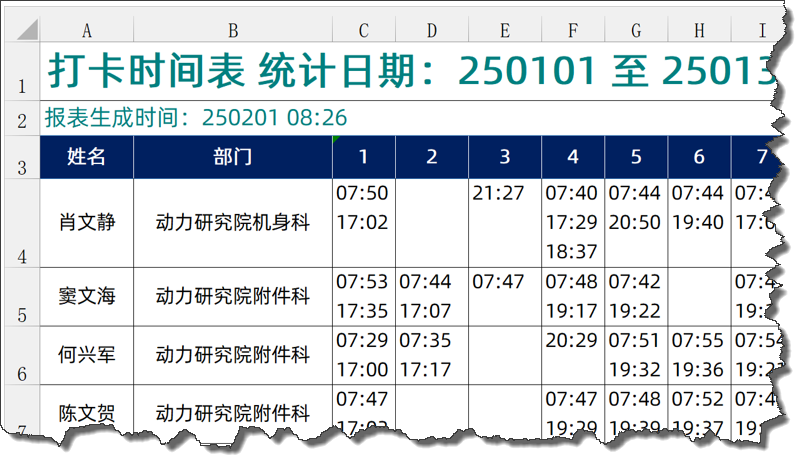Screen dimensions: 801x455
Task: Select the name cell 窦文海
Action: (x=87, y=296)
